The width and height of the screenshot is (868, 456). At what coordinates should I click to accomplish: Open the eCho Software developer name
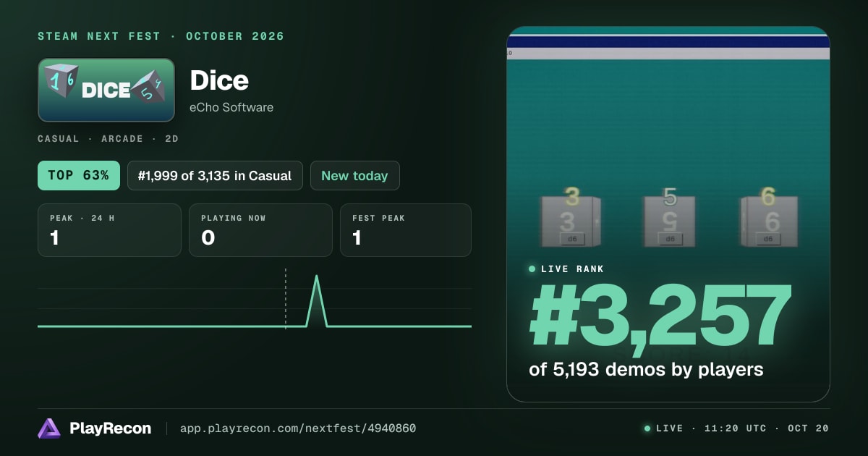231,107
